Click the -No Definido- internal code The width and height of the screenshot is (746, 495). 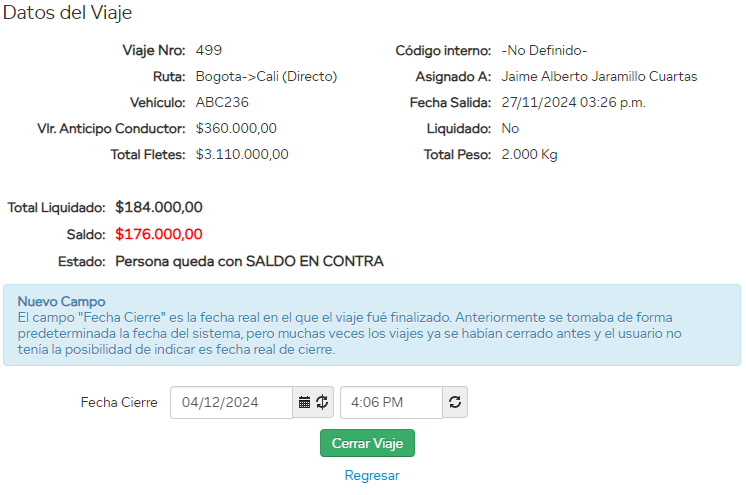click(544, 50)
